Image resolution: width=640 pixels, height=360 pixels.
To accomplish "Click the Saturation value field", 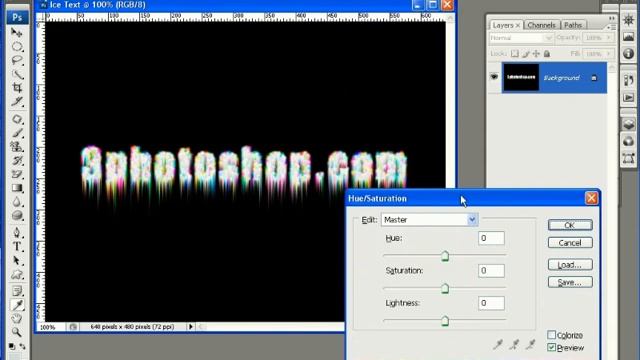I will pyautogui.click(x=491, y=270).
